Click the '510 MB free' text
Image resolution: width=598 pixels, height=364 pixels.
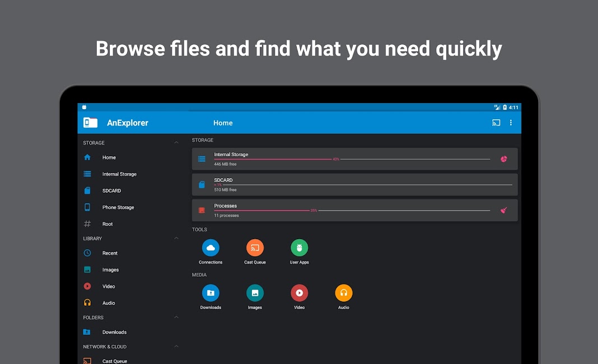tap(225, 190)
